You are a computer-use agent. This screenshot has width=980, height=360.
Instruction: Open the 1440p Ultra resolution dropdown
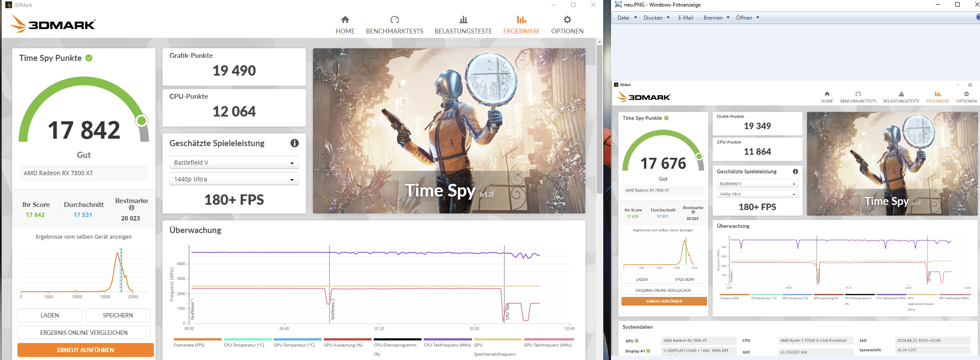coord(234,179)
